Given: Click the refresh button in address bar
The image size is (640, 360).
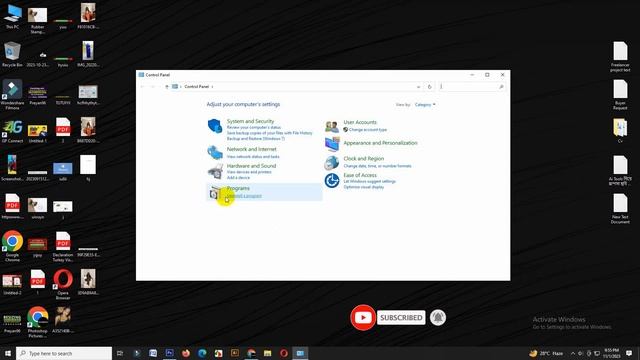Looking at the screenshot, I should [x=429, y=87].
